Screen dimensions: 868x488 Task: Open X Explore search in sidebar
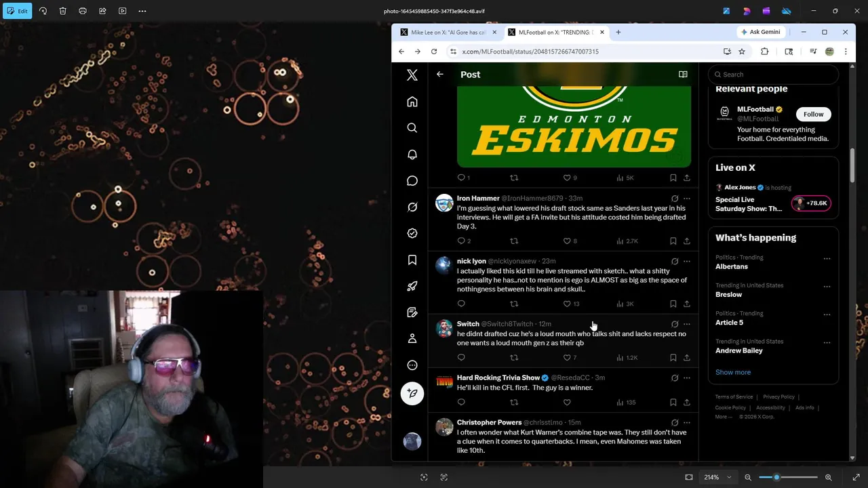tap(412, 128)
